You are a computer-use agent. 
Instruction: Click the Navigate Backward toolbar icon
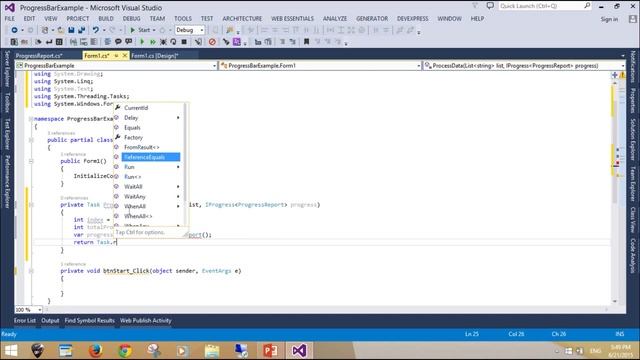14,30
